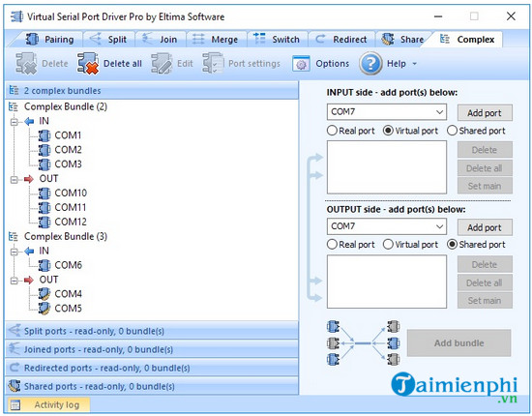This screenshot has width=532, height=416.
Task: Collapse IN node of Complex Bundle (2)
Action: 14,122
